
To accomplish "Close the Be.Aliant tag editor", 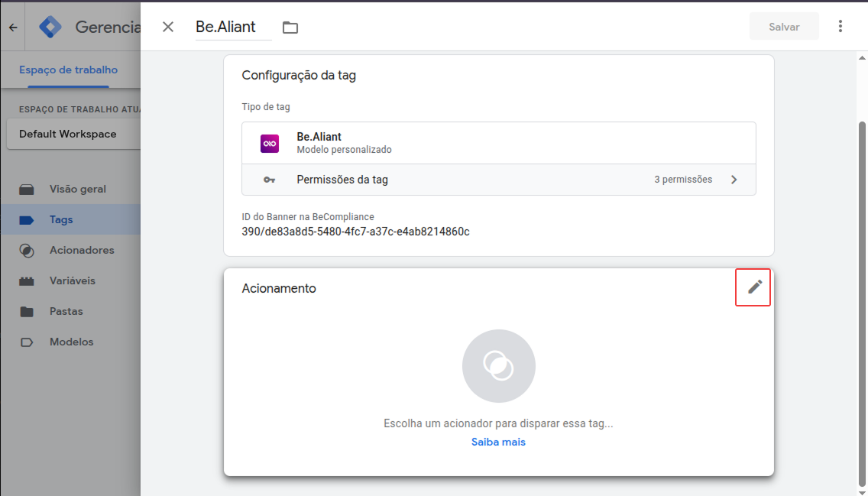I will pos(168,27).
